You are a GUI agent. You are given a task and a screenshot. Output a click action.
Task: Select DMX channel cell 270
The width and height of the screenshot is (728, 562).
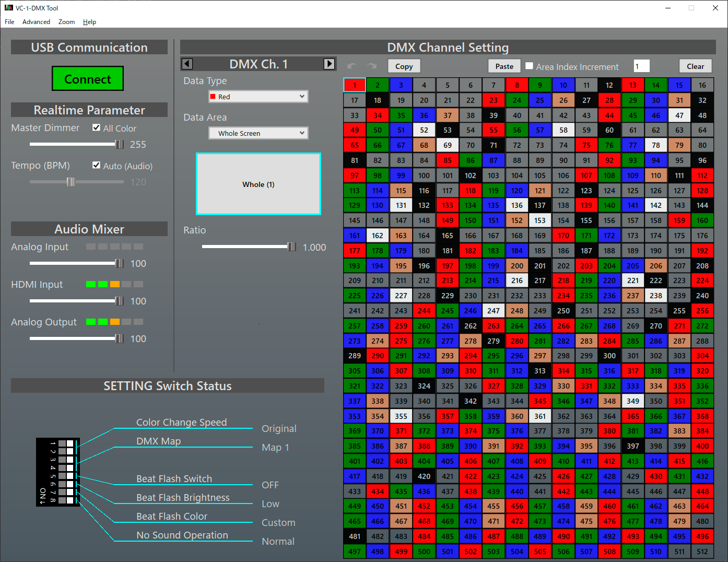656,326
